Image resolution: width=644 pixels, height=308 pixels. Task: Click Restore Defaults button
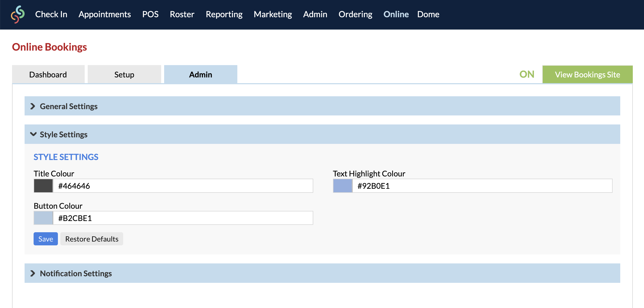point(92,239)
